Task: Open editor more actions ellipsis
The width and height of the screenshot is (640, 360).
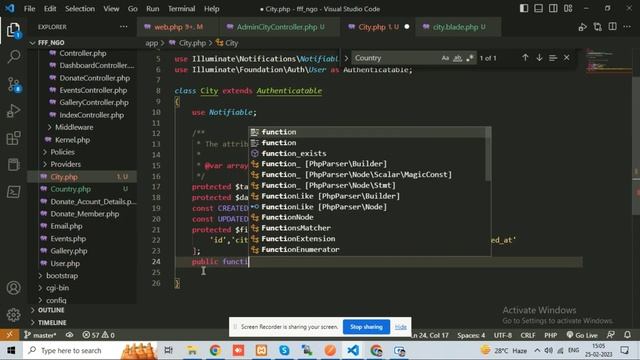Action: pyautogui.click(x=627, y=27)
